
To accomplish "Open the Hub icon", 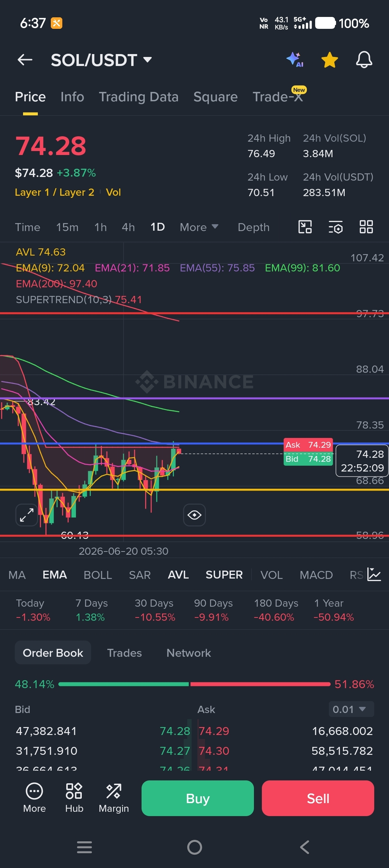I will [74, 798].
